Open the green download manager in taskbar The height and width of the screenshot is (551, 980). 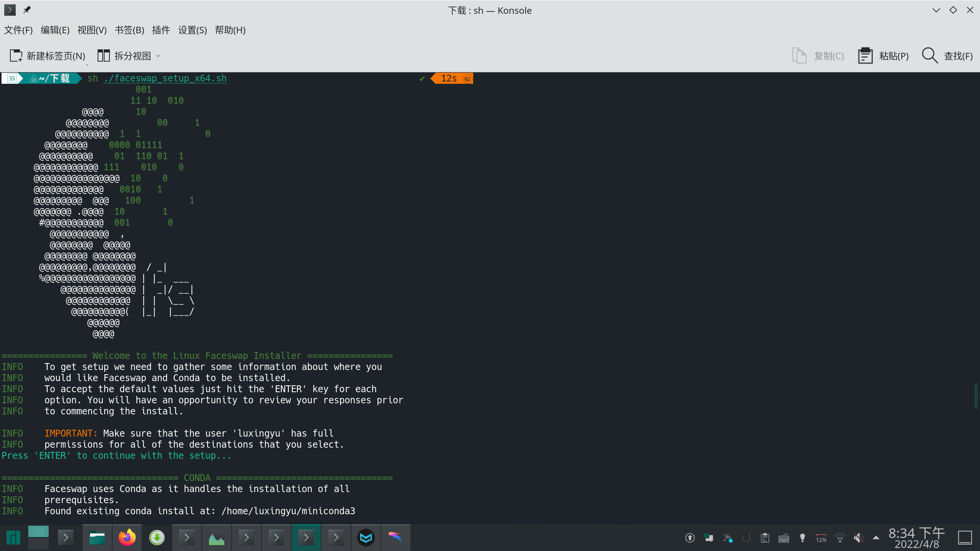157,538
